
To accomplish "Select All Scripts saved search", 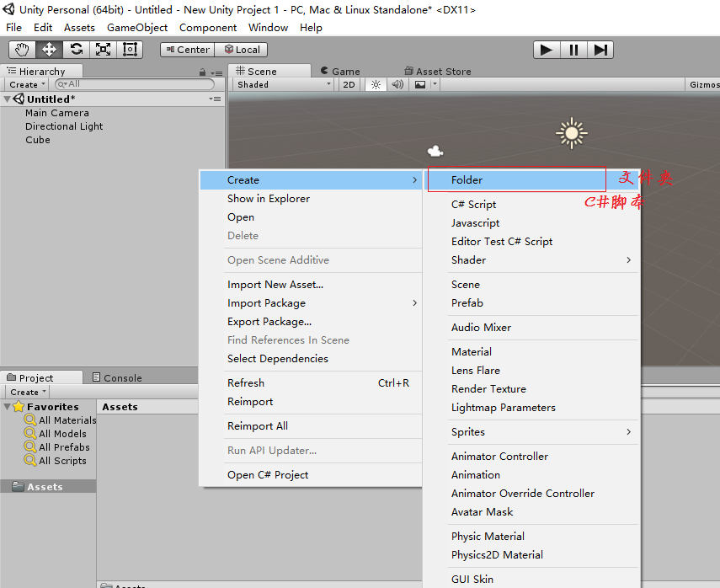I will tap(56, 460).
